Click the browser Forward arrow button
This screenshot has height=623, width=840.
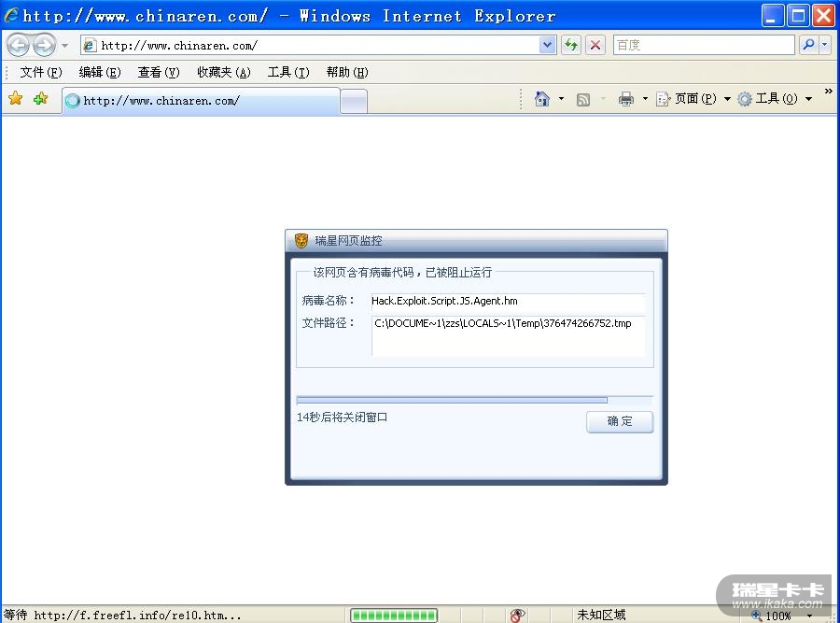(x=44, y=45)
